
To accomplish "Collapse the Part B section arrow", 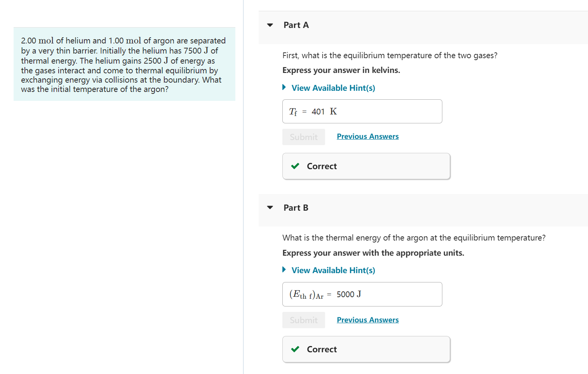I will [x=270, y=208].
